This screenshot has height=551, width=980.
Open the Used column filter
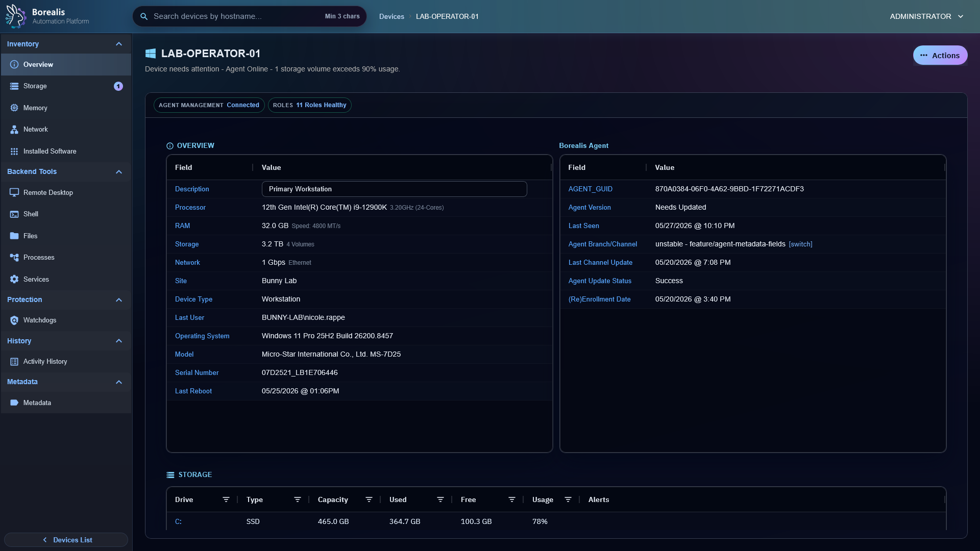[x=440, y=500]
